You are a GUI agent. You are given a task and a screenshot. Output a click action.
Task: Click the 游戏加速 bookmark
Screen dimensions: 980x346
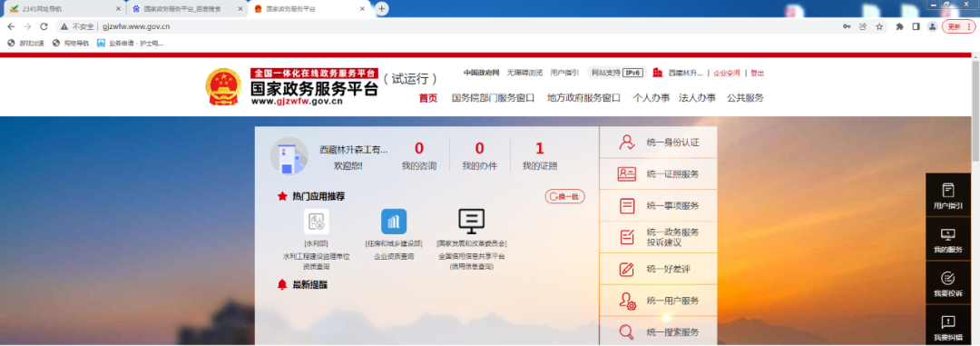coord(25,44)
